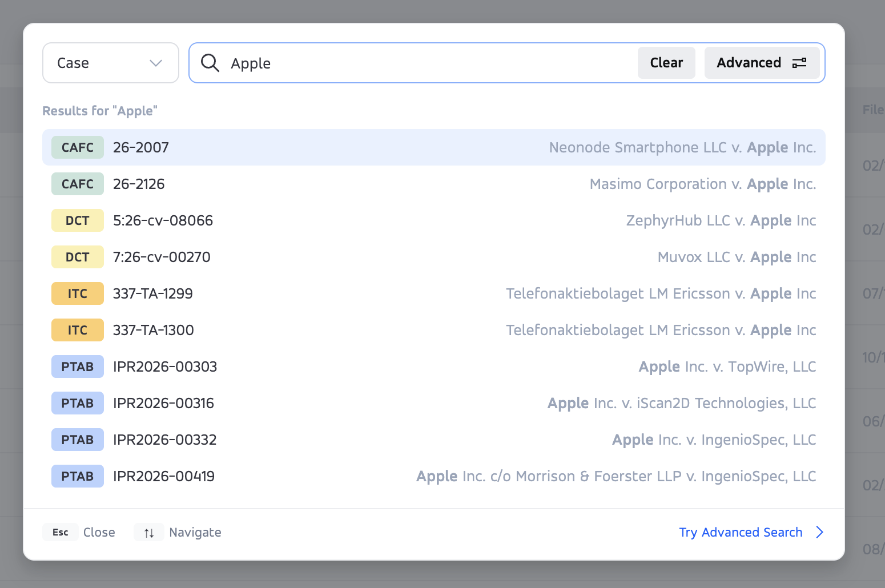Click the 'Results for "Apple"' heading

pyautogui.click(x=100, y=111)
